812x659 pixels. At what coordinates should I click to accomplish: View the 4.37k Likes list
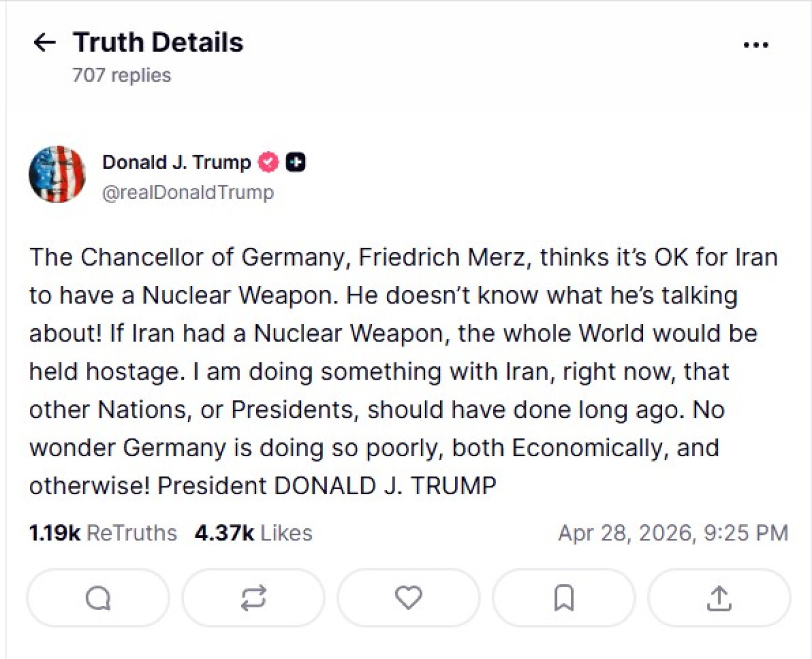[253, 533]
